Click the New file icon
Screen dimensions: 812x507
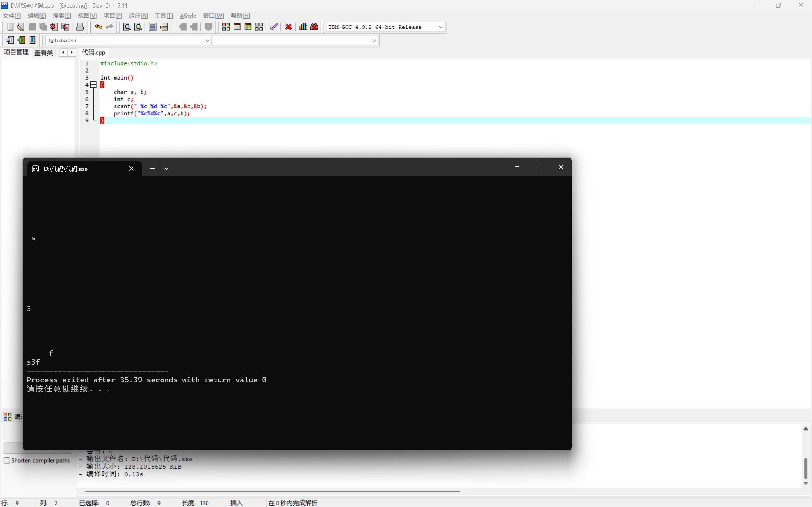click(10, 27)
